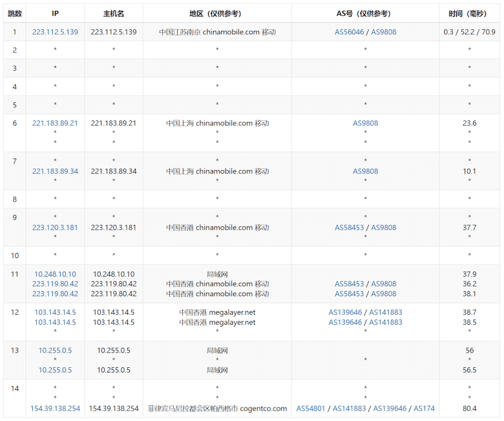Click the 主机名 column header
The image size is (504, 421).
pos(113,13)
